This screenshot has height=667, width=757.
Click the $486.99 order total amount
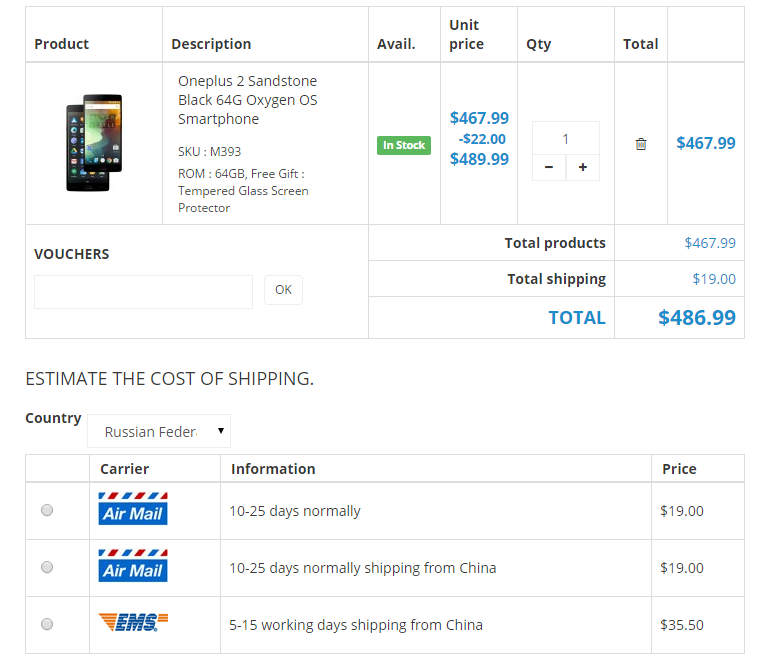(x=696, y=318)
